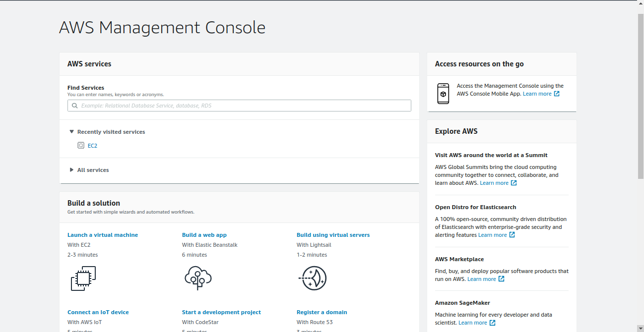The height and width of the screenshot is (332, 644).
Task: Expand the All services section
Action: 72,170
